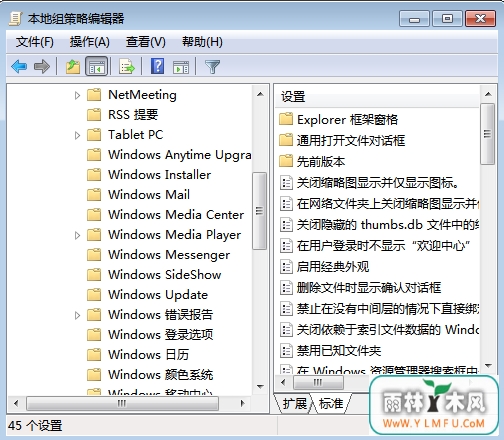Close the 本地组策略编辑器 window
504x440 pixels.
(x=480, y=19)
